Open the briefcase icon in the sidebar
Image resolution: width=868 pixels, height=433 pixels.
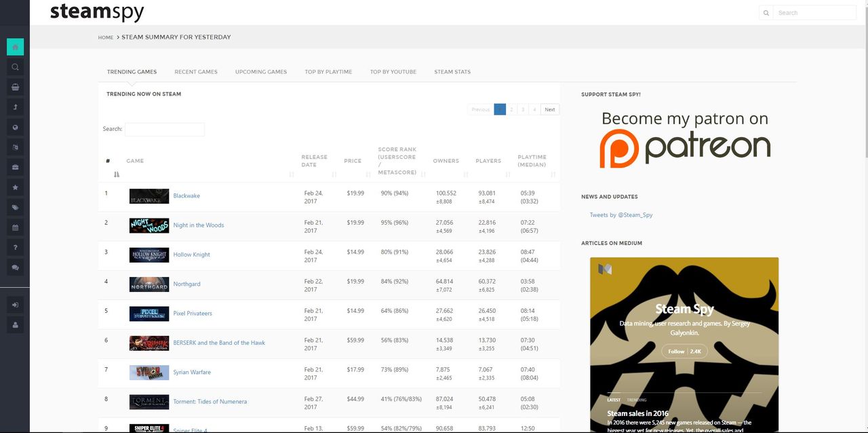click(15, 167)
